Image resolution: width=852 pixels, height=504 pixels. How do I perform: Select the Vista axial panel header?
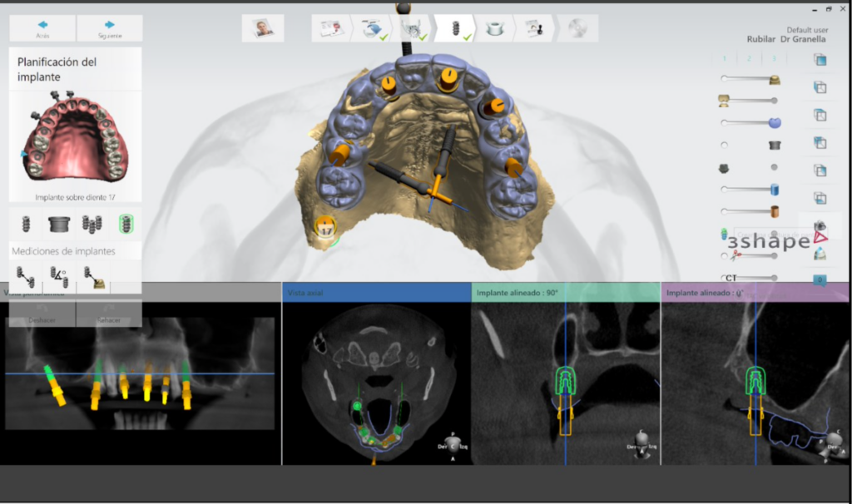(x=377, y=292)
